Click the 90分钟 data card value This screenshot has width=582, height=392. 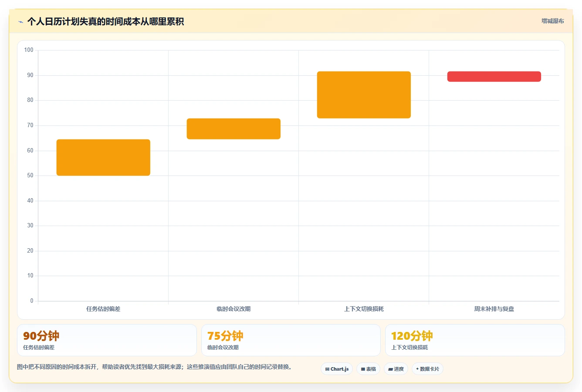point(41,336)
